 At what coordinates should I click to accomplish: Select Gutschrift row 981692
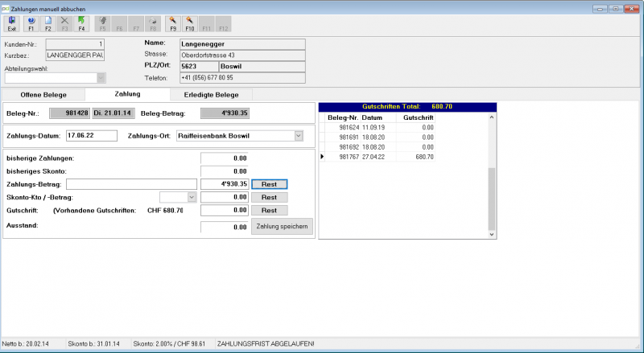(377, 147)
